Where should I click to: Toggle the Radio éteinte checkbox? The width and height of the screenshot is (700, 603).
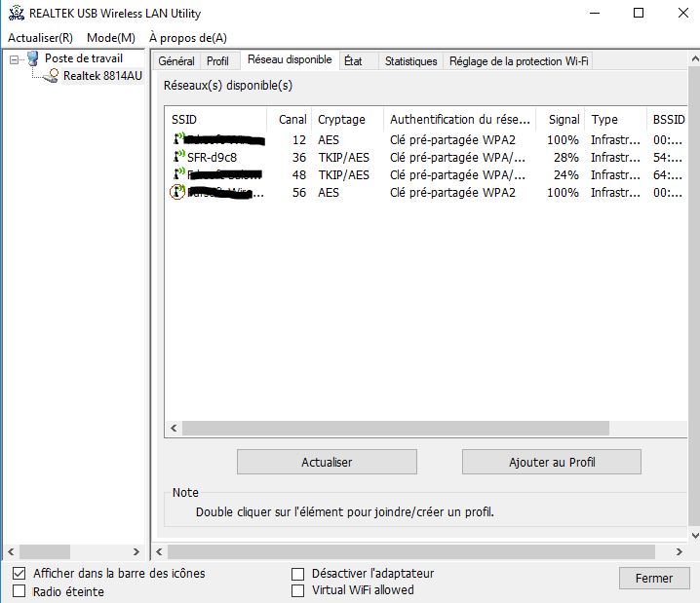19,591
